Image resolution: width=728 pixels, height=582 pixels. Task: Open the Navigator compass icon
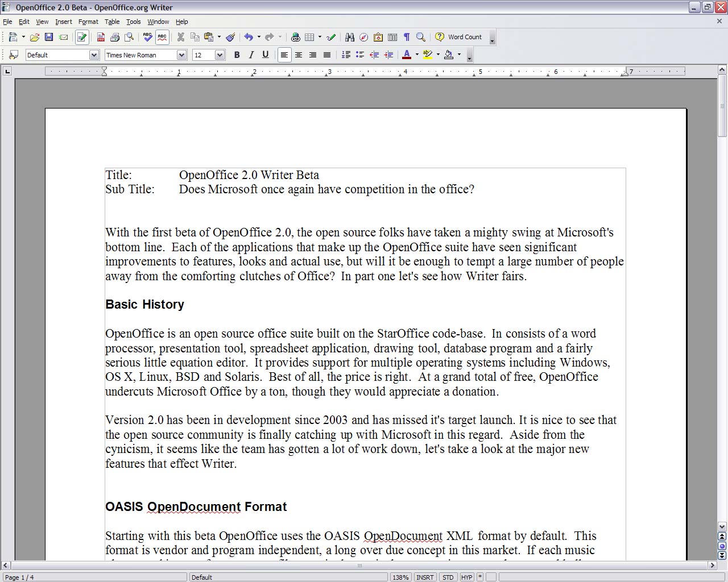(363, 37)
